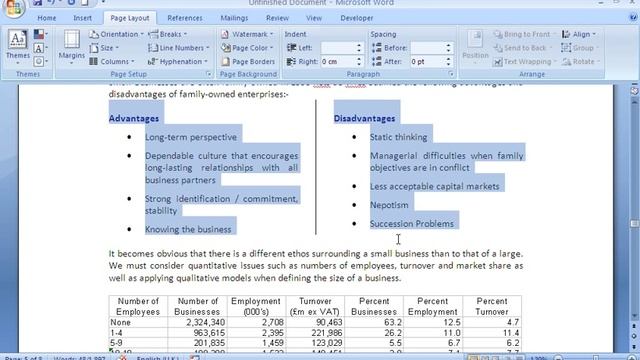The width and height of the screenshot is (640, 360).
Task: Click the Percent Turnover column header
Action: 492,306
